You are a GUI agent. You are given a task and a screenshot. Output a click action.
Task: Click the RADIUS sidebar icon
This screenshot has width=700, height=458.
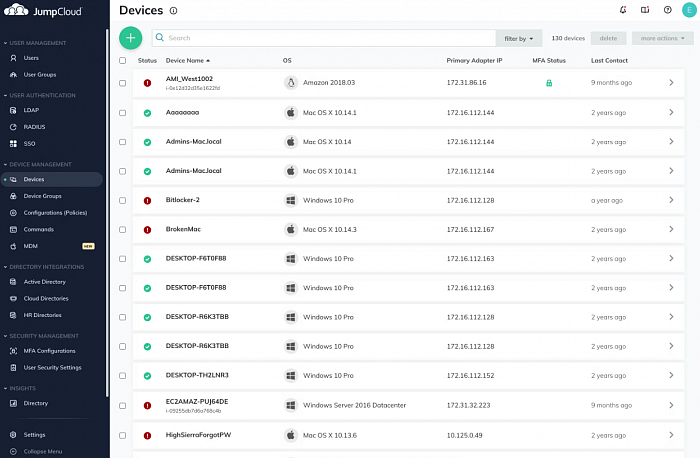coord(13,127)
